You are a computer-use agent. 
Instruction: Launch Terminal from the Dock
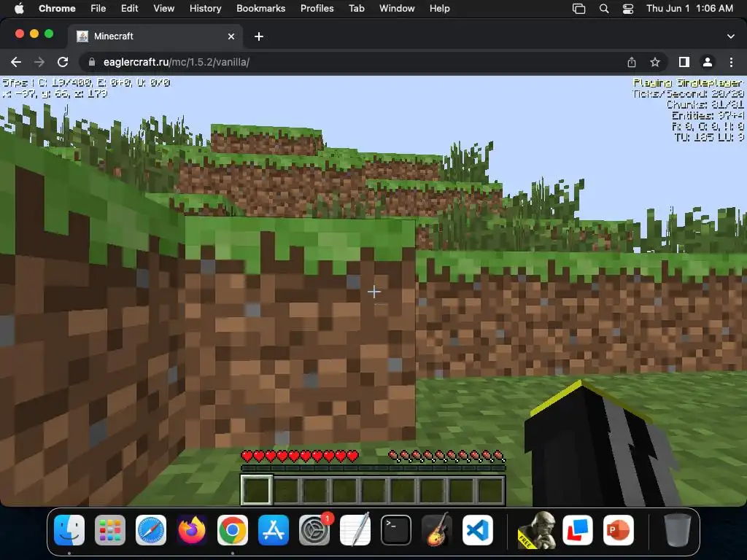(396, 530)
